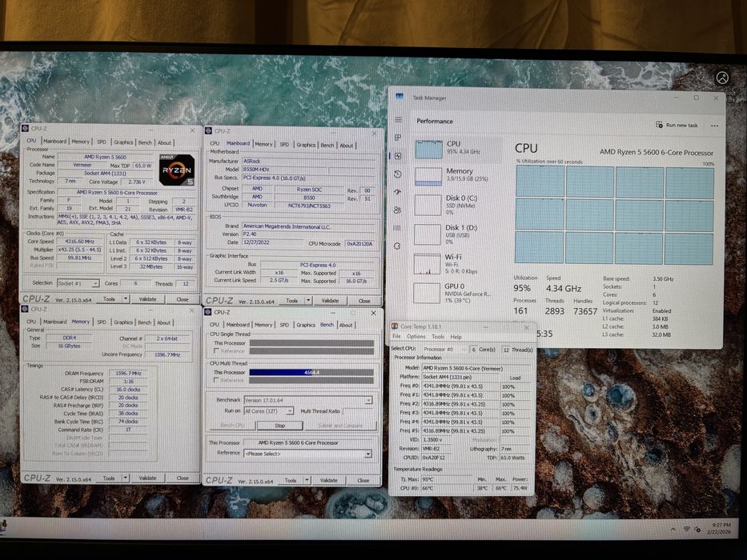Viewport: 747px width, 560px height.
Task: Click Stop button in CPU-Z Bench
Action: click(280, 426)
